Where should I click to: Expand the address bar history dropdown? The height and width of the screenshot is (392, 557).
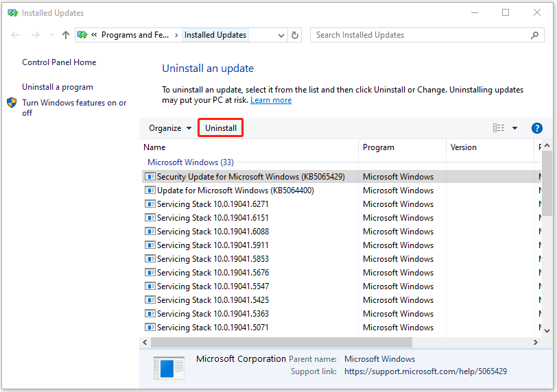click(281, 35)
